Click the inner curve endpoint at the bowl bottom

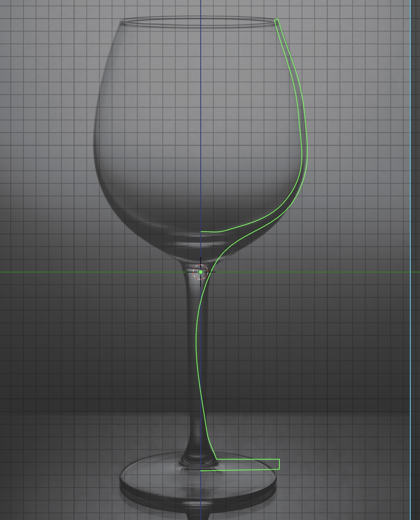pos(201,232)
